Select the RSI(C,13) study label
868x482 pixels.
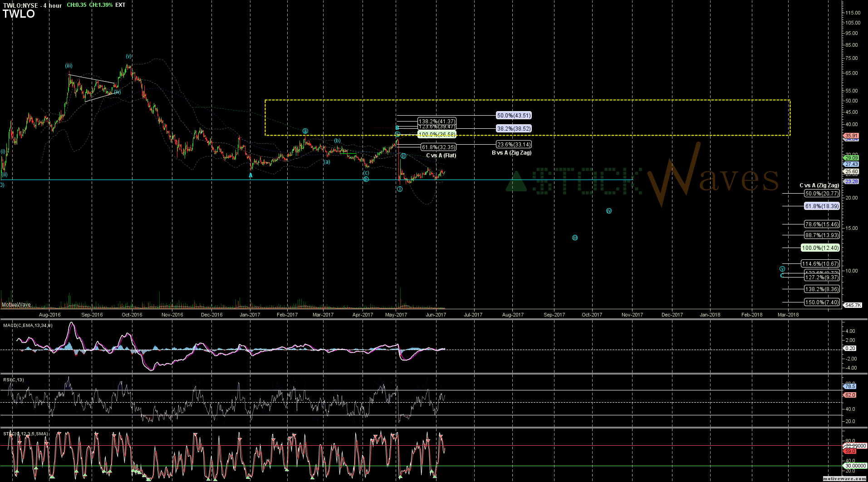coord(14,380)
